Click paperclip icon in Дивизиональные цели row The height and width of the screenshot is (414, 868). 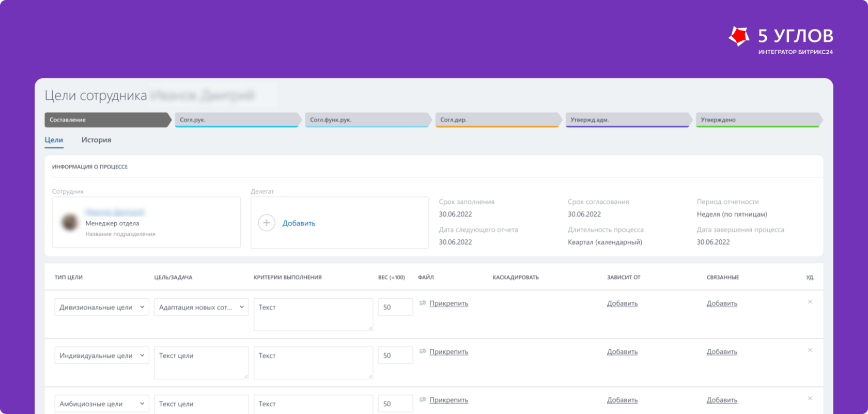[423, 303]
